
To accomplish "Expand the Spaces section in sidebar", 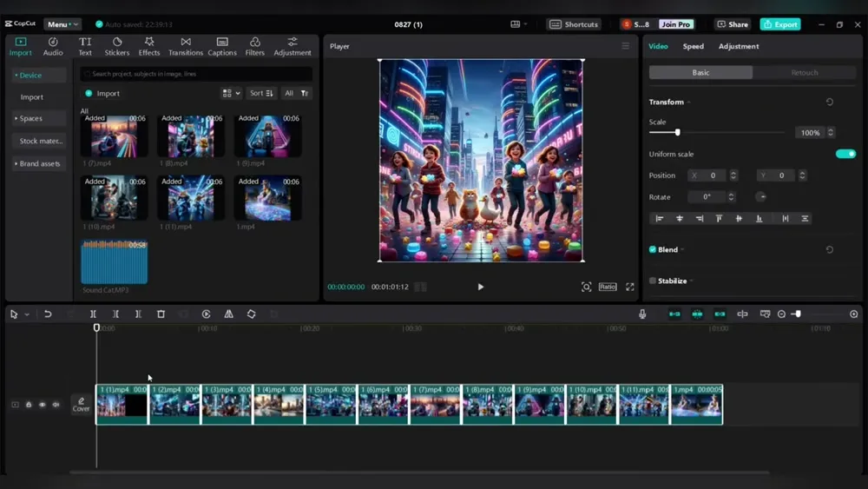I will [x=32, y=118].
